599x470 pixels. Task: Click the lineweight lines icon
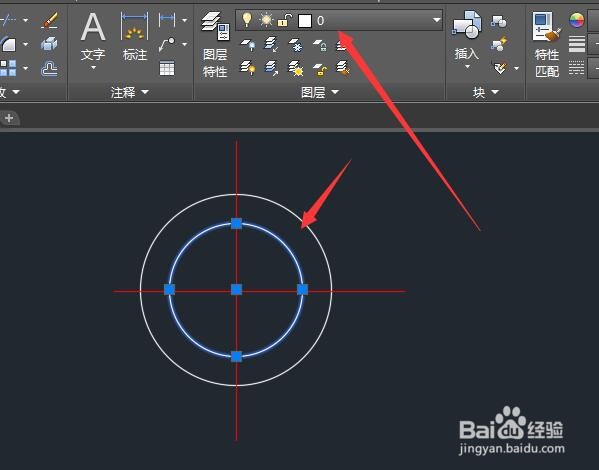coord(576,44)
